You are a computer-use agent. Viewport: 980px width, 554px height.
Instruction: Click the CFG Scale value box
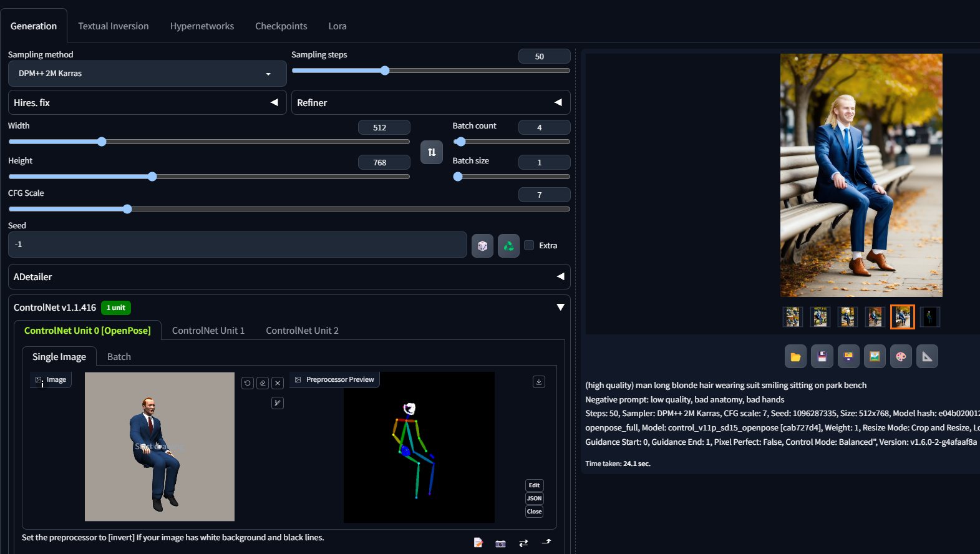coord(544,195)
